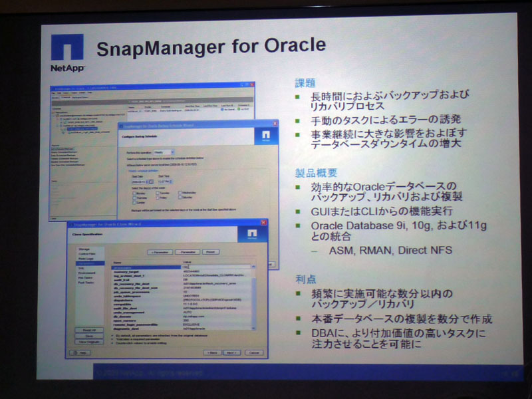Enable the Thursday checkbox
This screenshot has width=532, height=399.
pos(134,198)
